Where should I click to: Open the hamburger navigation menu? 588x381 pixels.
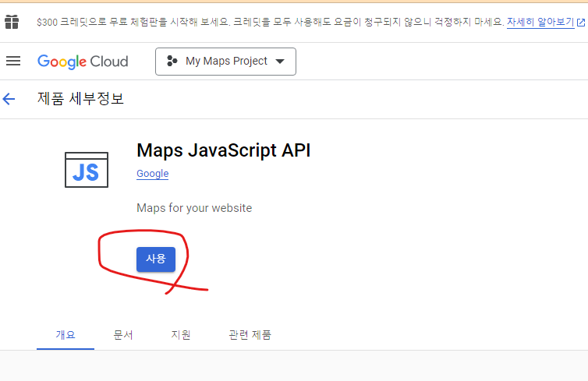(13, 61)
